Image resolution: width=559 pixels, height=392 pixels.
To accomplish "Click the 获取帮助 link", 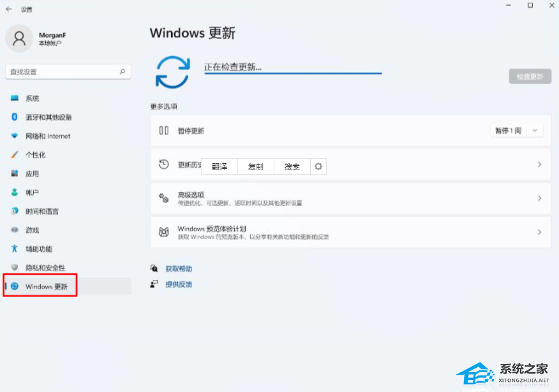I will point(179,269).
